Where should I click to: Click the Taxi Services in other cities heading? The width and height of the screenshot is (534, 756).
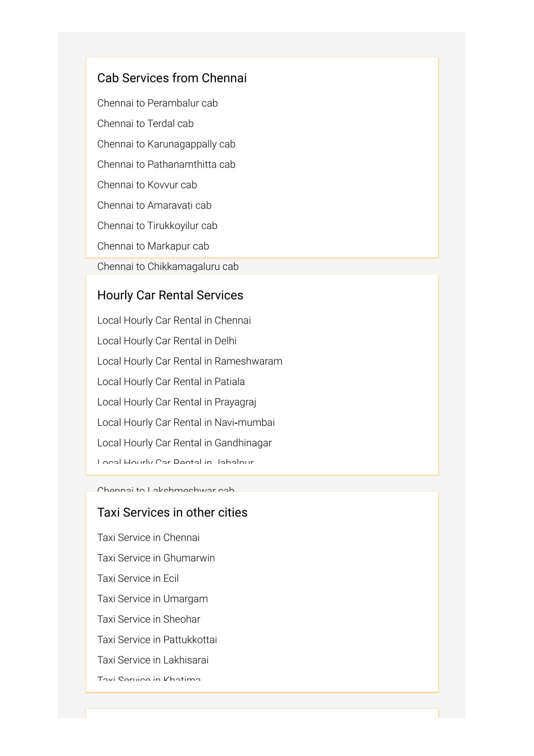(x=173, y=512)
